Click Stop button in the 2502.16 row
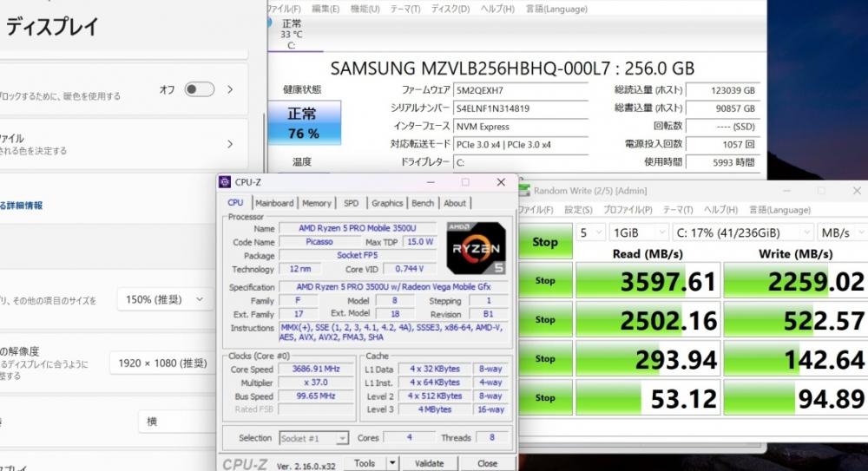The height and width of the screenshot is (471, 868). tap(545, 319)
